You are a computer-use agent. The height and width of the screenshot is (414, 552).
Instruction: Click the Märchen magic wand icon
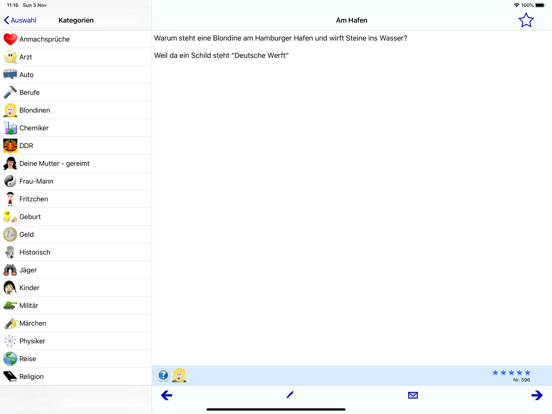coord(10,323)
